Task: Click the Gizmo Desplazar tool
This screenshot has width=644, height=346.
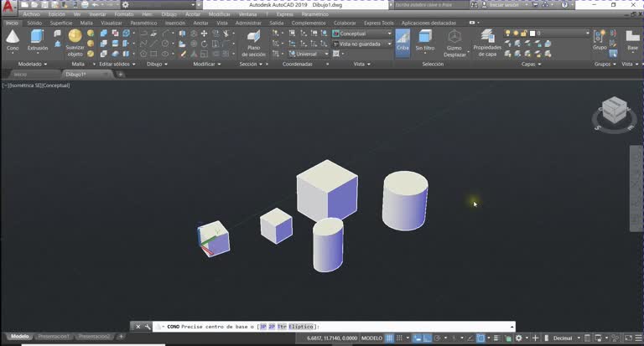Action: 454,43
